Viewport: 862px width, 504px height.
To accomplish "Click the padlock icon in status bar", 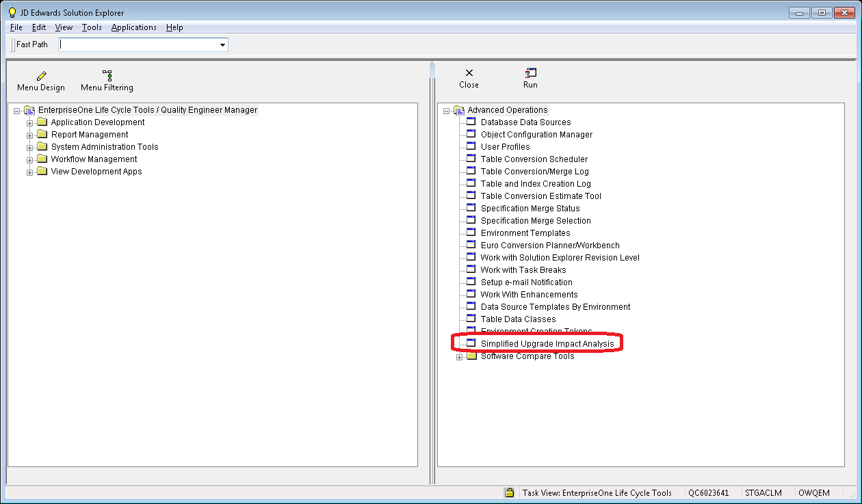I will tap(509, 492).
